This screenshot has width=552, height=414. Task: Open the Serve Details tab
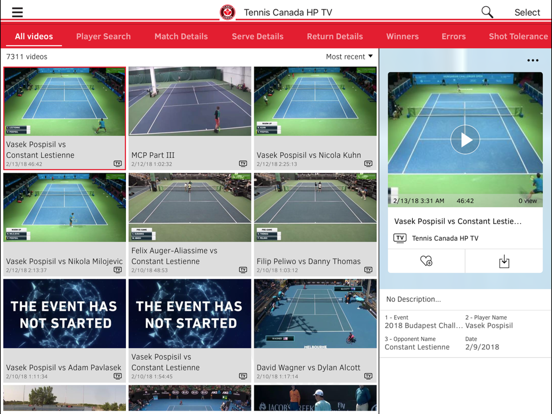click(257, 36)
